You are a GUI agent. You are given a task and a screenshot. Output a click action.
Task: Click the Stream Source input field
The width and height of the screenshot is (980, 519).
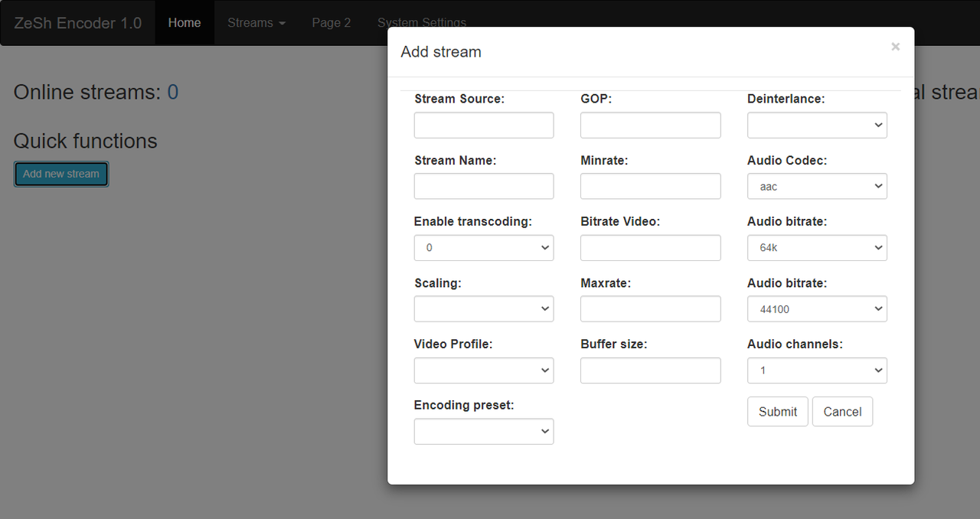[x=483, y=126]
